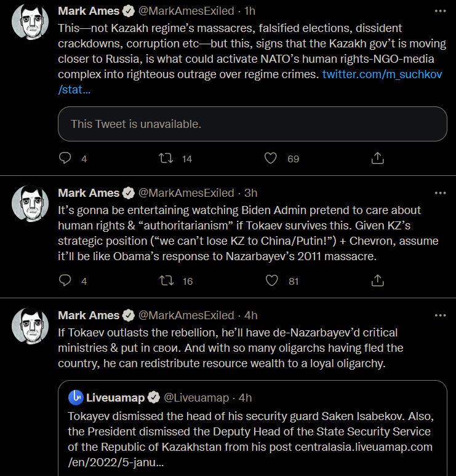Click the Liveuamap profile icon

76,397
